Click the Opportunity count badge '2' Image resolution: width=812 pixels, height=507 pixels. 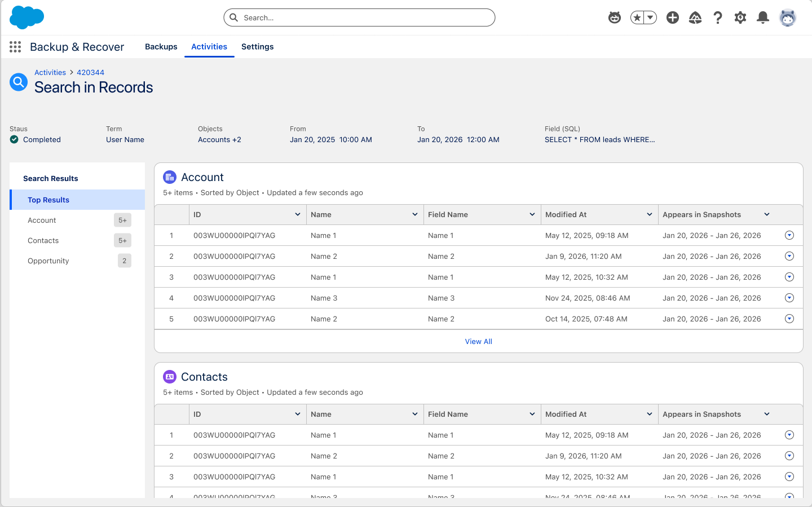click(x=125, y=261)
